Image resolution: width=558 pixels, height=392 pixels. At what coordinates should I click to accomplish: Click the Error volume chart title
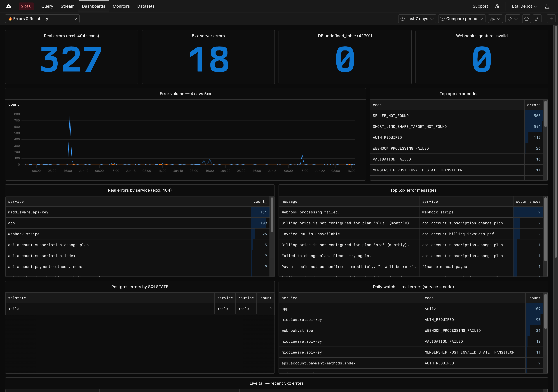185,94
